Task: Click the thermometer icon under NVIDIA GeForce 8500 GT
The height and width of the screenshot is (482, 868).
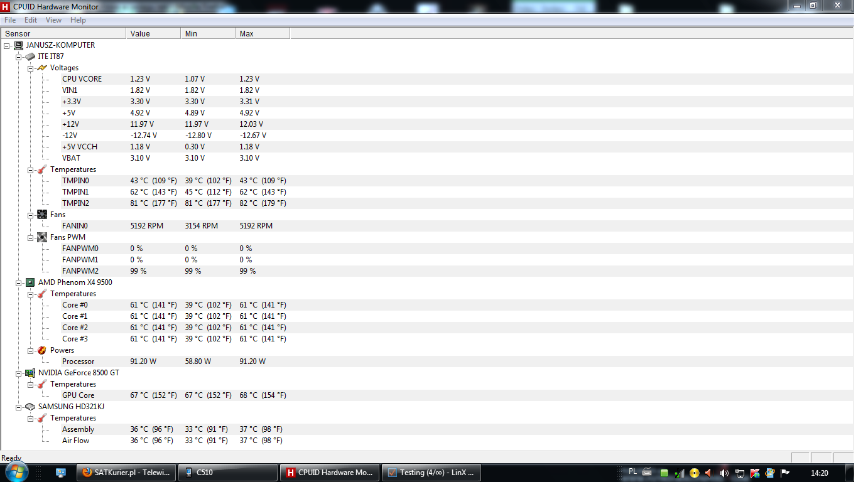Action: coord(42,384)
